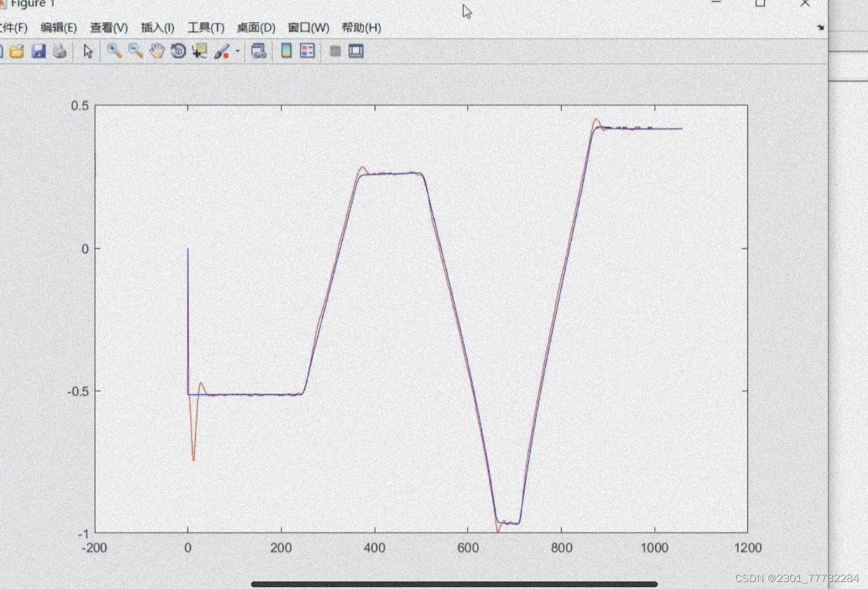Screen dimensions: 868x589
Task: Click the y-axis label -0.5
Action: pos(78,392)
